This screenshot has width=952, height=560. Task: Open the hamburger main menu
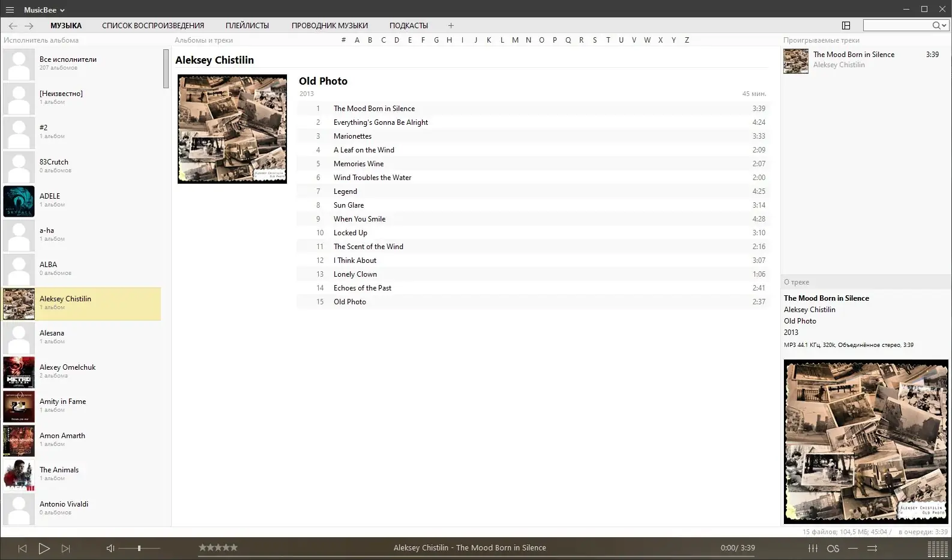[x=10, y=10]
